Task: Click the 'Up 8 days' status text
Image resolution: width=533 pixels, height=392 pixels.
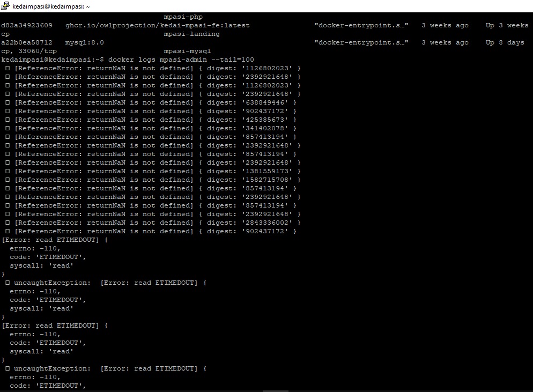Action: coord(505,42)
